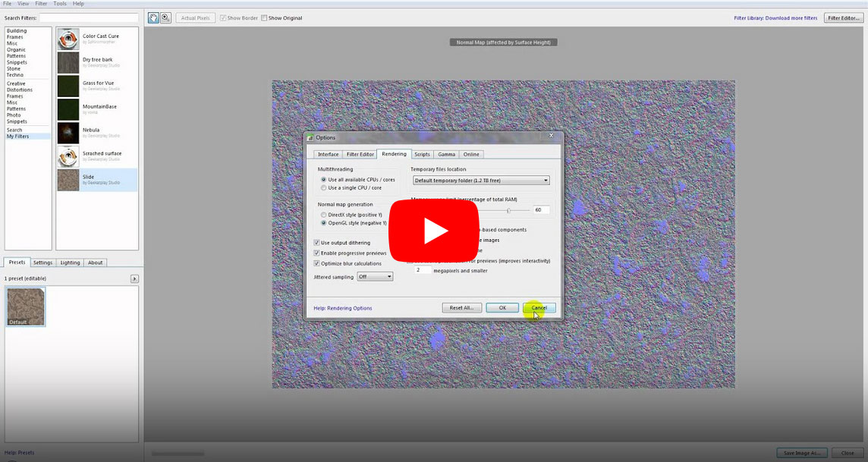This screenshot has height=462, width=868.
Task: Select the hand pan tool
Action: point(154,17)
